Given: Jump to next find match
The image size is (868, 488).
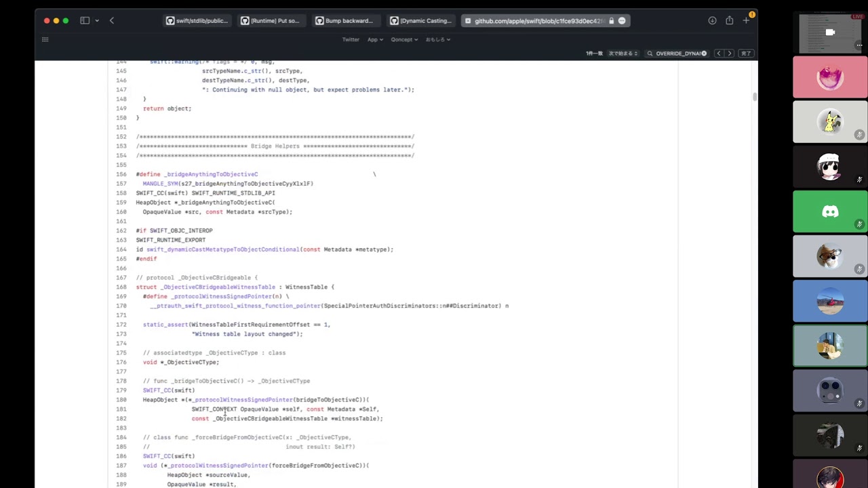Looking at the screenshot, I should pyautogui.click(x=730, y=54).
